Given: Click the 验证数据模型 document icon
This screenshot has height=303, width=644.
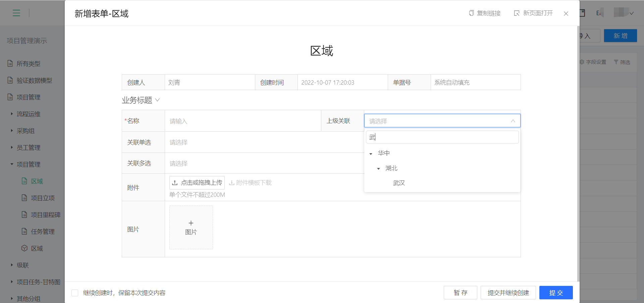Looking at the screenshot, I should tap(10, 80).
